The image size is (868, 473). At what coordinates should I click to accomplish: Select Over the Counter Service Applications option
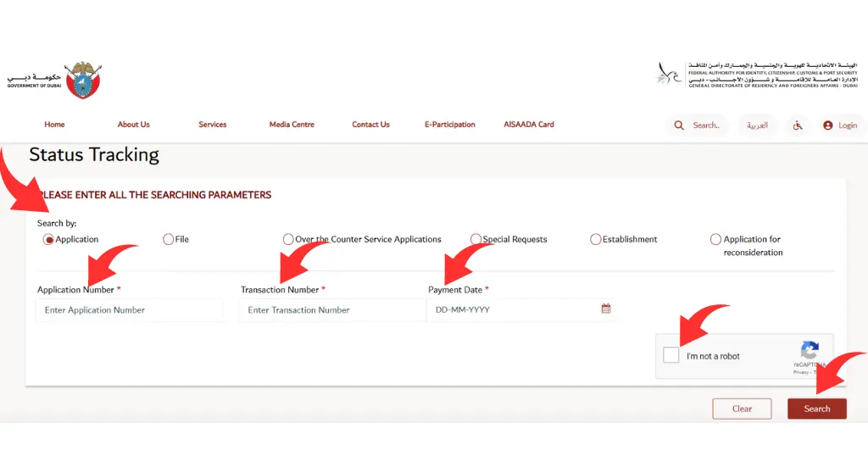coord(288,239)
